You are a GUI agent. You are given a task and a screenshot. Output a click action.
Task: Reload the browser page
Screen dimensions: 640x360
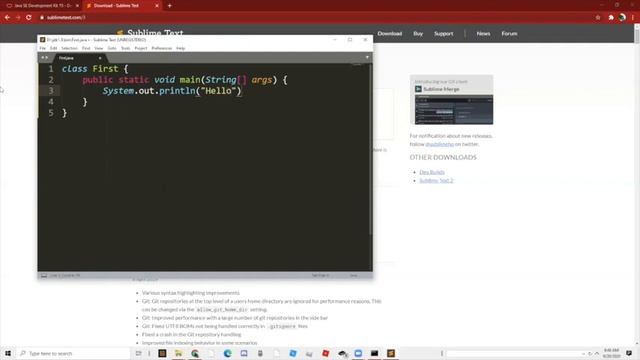(x=29, y=18)
